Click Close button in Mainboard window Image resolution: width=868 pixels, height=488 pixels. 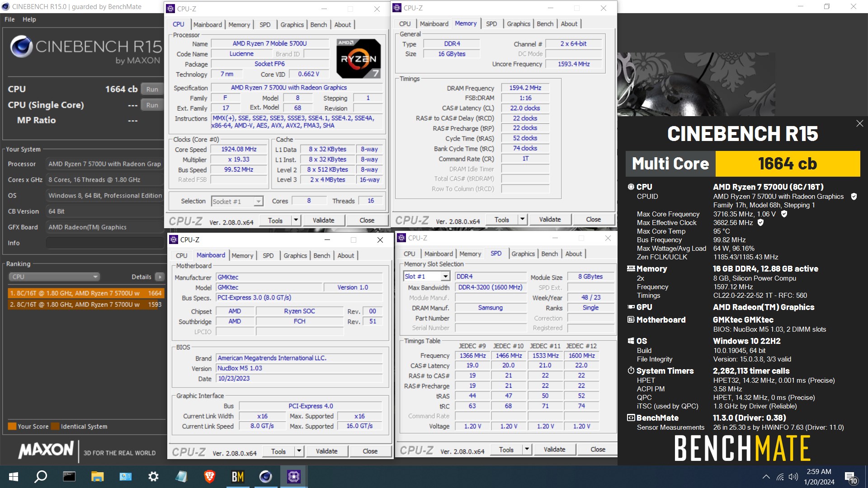pyautogui.click(x=370, y=451)
